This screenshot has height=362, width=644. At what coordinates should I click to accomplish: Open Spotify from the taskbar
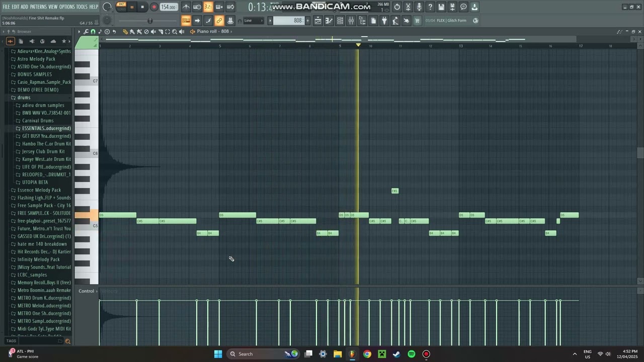(x=412, y=354)
